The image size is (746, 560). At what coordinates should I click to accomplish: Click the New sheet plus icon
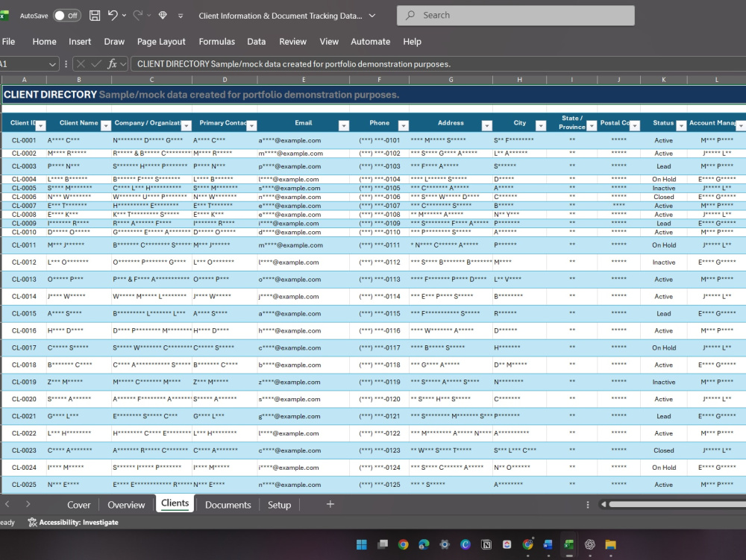tap(330, 504)
